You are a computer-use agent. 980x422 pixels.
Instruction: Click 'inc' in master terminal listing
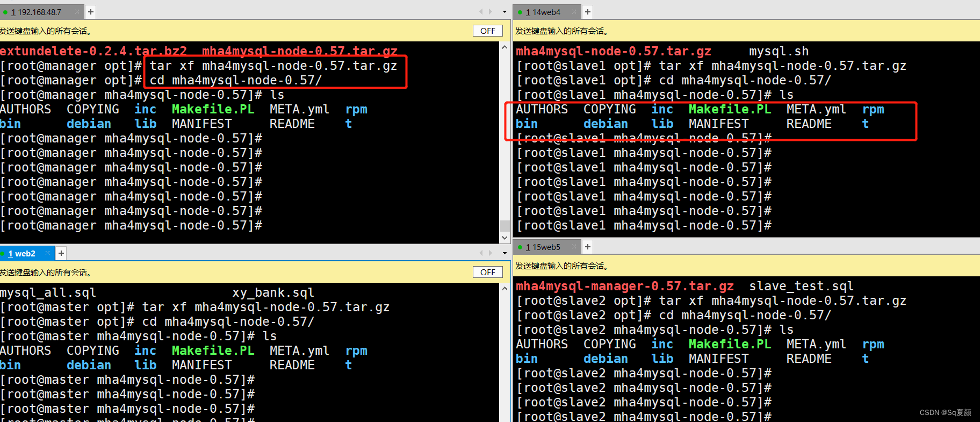(x=146, y=351)
